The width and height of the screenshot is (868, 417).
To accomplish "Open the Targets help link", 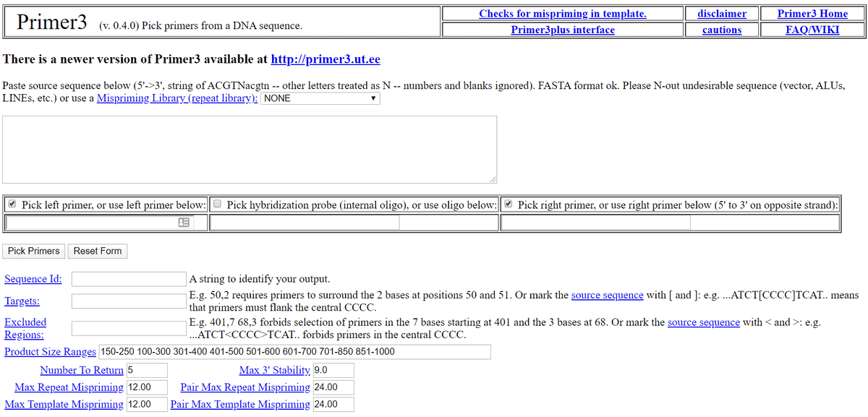I will coord(22,301).
